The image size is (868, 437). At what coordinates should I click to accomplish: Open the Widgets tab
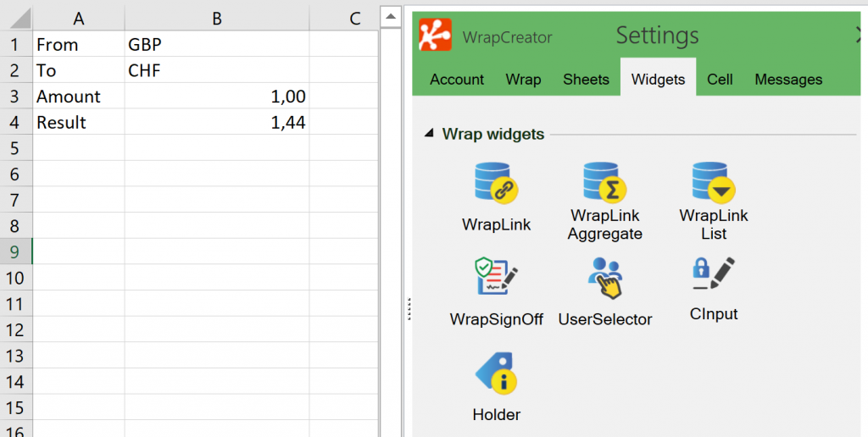(x=658, y=77)
